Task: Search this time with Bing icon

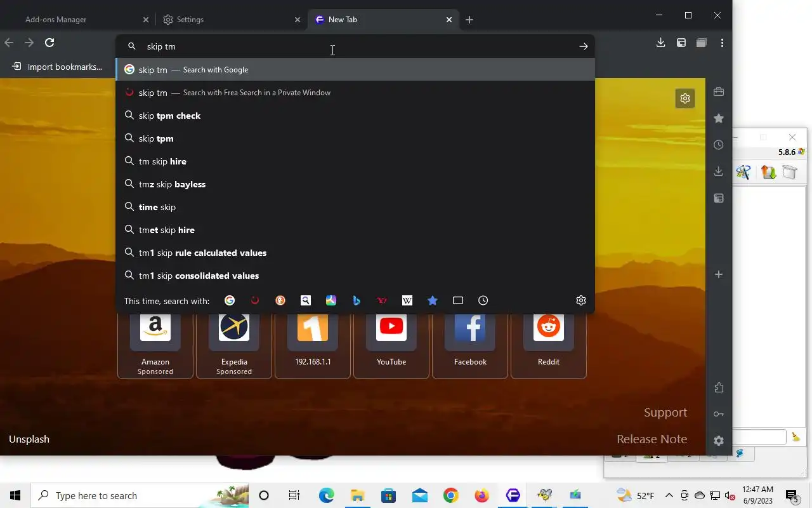Action: [x=357, y=300]
